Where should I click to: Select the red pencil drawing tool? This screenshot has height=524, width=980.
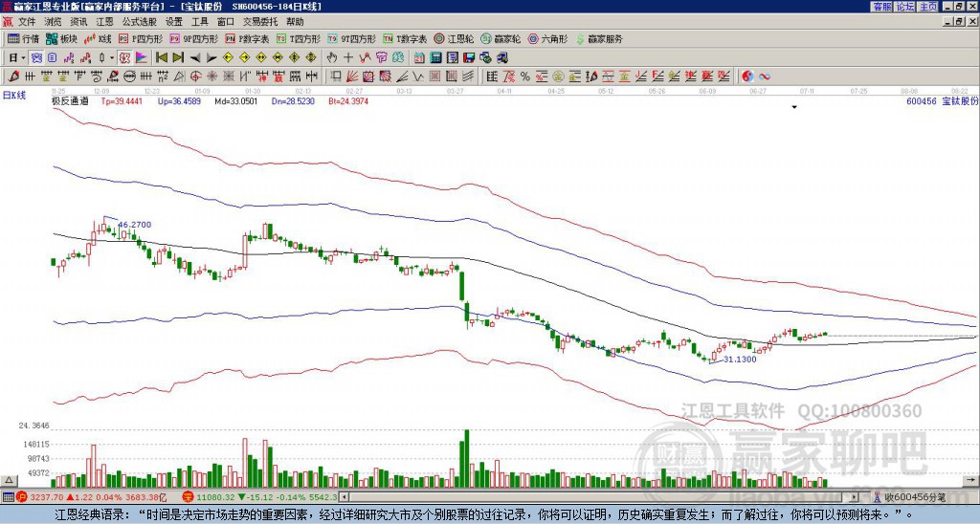pyautogui.click(x=13, y=76)
